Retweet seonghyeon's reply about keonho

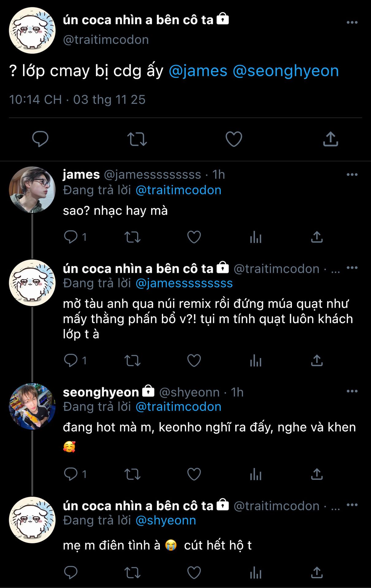132,474
